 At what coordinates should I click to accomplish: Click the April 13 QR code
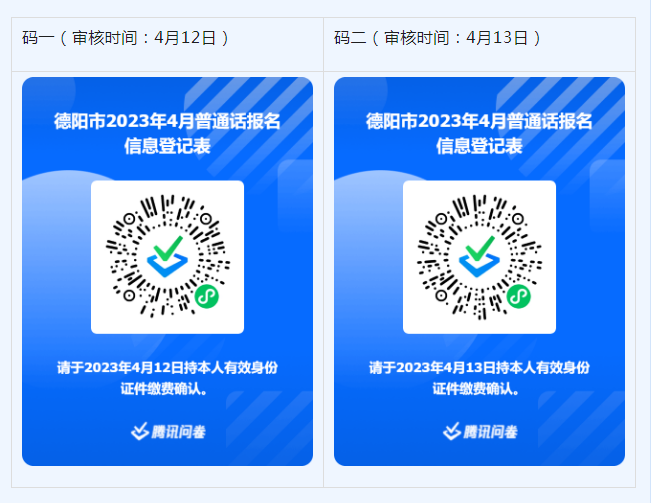[479, 257]
